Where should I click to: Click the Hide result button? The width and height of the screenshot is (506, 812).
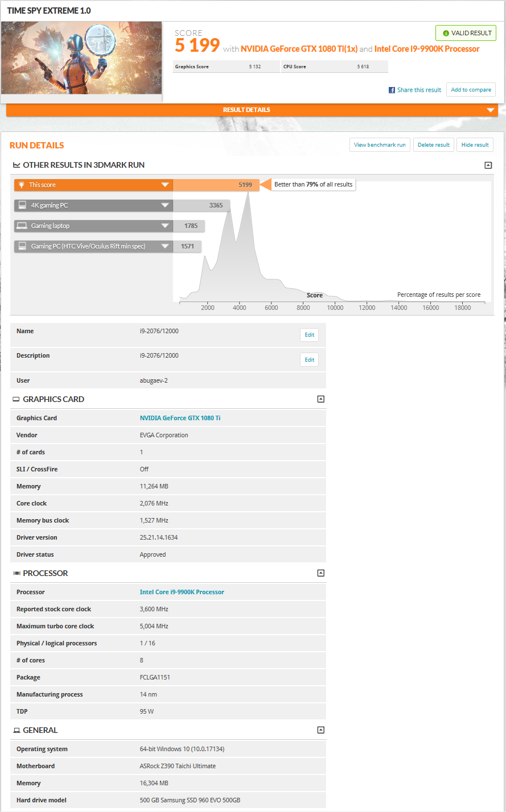pos(475,145)
